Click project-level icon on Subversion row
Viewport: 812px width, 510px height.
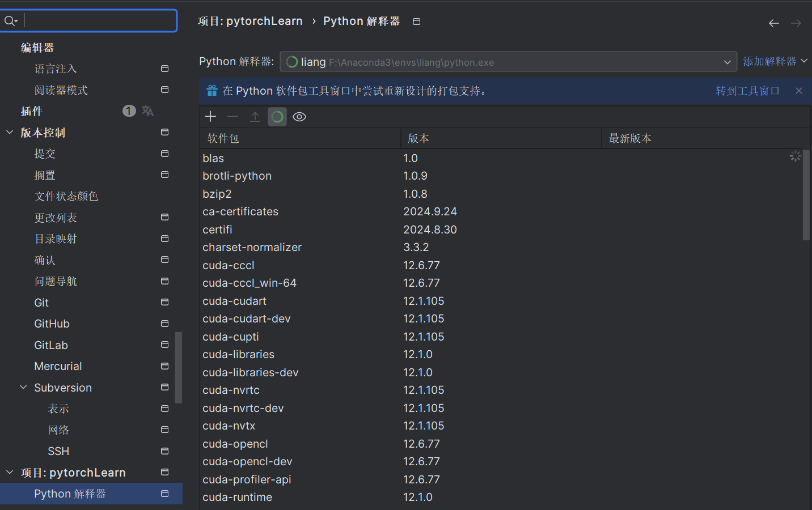point(164,387)
